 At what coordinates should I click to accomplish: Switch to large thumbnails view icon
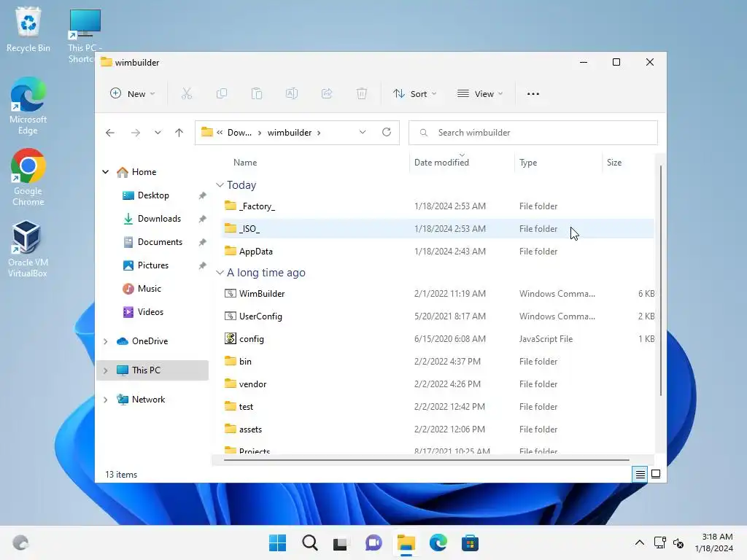pos(656,474)
